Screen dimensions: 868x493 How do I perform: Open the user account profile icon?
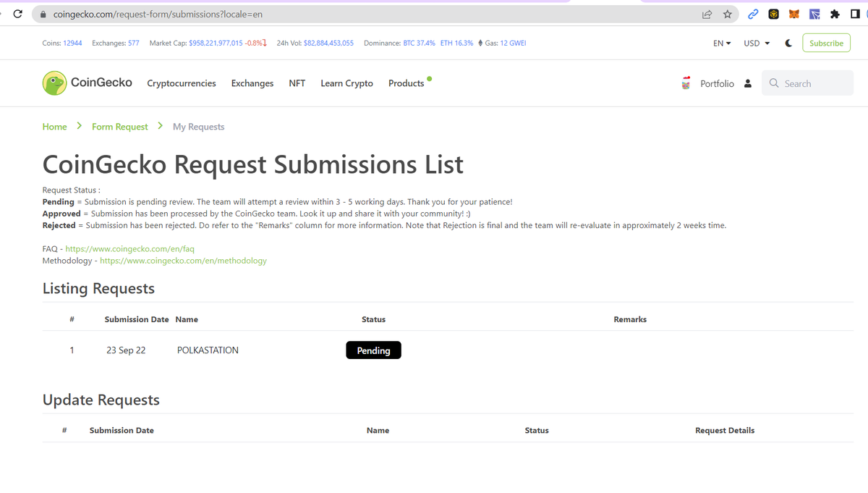[748, 83]
